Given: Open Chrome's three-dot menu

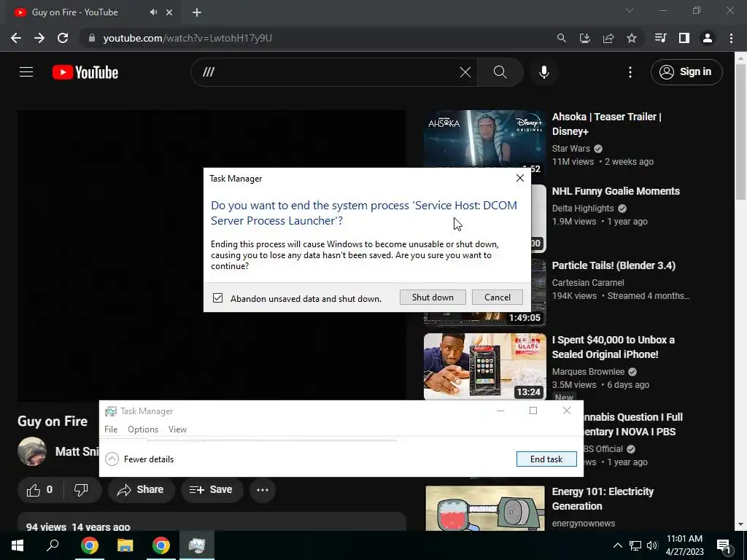Looking at the screenshot, I should coord(731,38).
